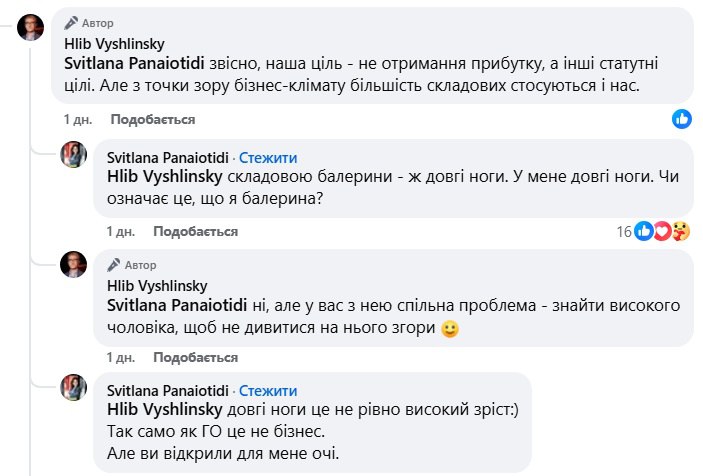Click Hlib's avatar on the tall man reply

tap(75, 264)
